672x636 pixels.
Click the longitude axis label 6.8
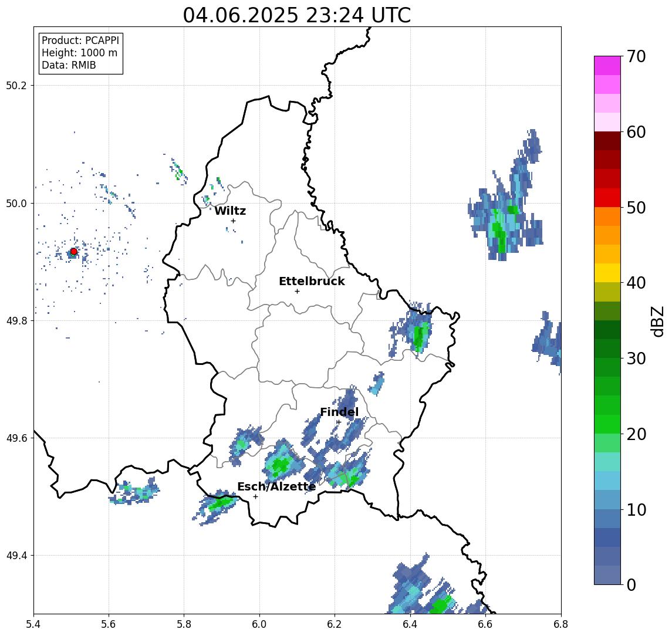pos(560,624)
